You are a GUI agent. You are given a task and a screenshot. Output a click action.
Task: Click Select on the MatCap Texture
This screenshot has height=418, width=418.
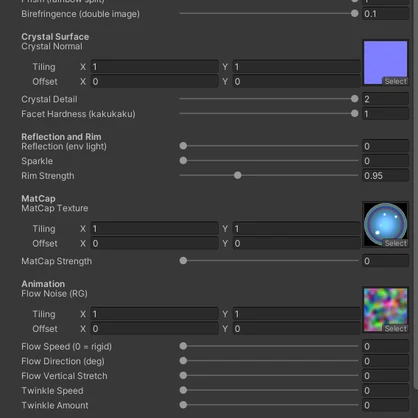[395, 243]
